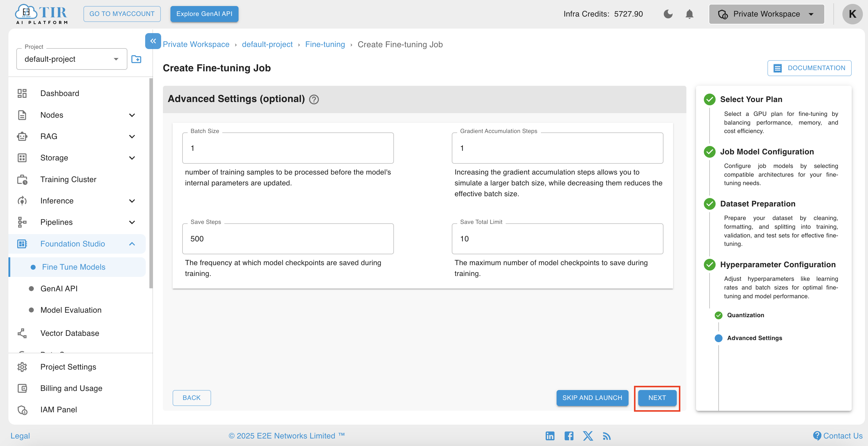Click the create new project folder icon
868x446 pixels.
pyautogui.click(x=136, y=59)
